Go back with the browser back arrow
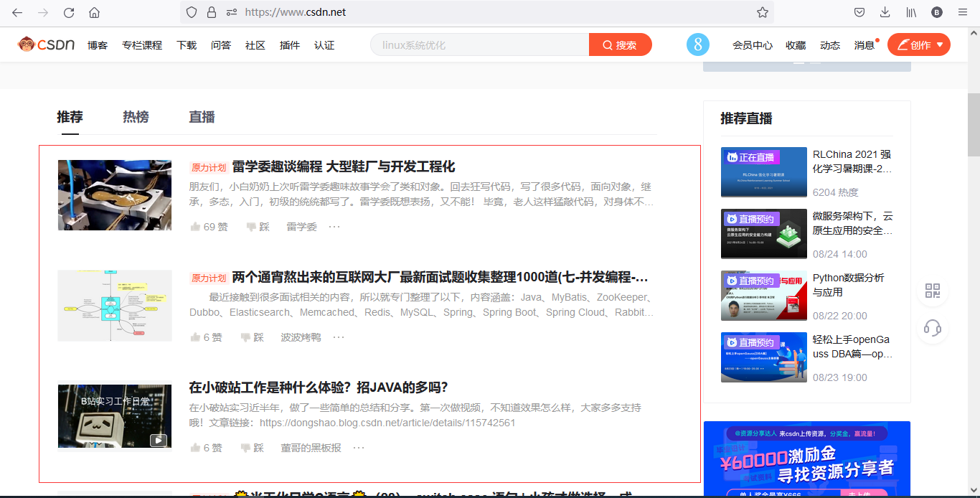The width and height of the screenshot is (980, 498). pyautogui.click(x=17, y=12)
